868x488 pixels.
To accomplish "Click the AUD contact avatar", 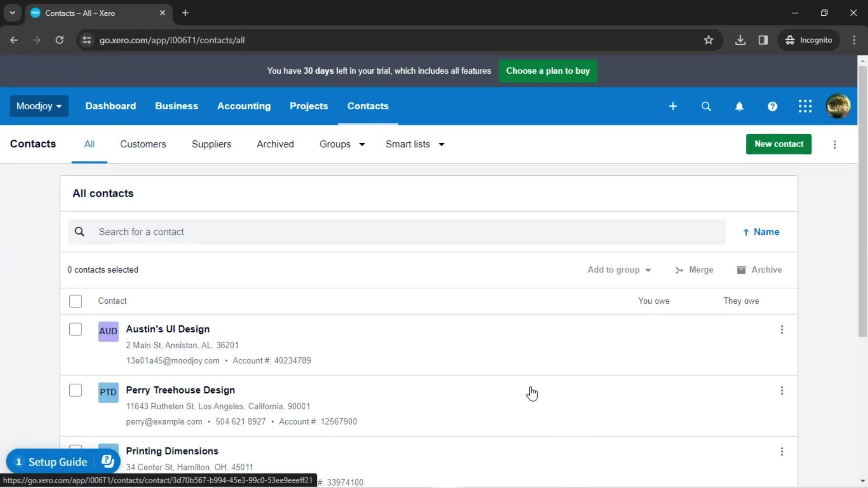I will [108, 331].
